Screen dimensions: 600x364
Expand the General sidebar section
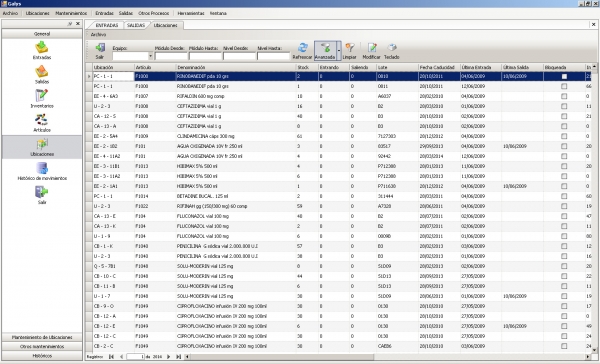pos(42,34)
